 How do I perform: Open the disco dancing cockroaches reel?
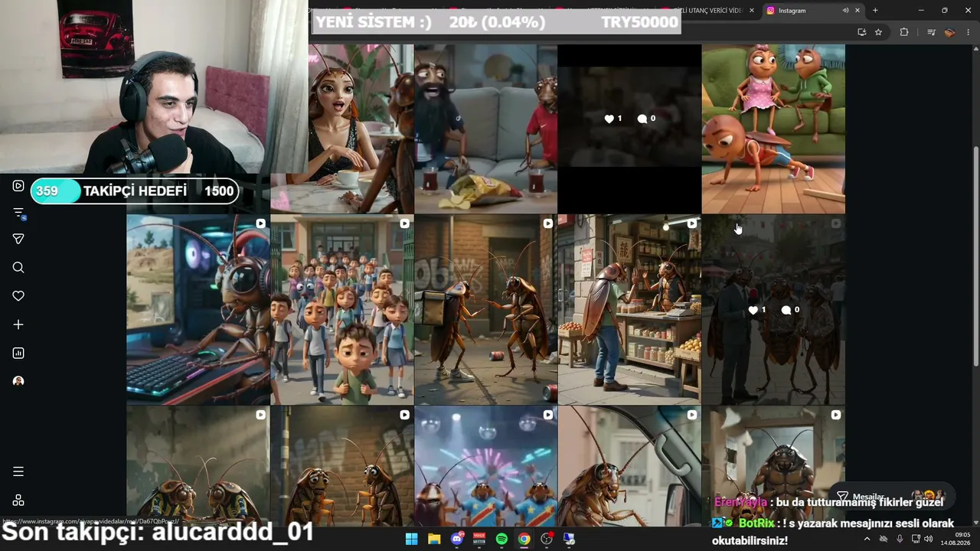click(x=485, y=466)
